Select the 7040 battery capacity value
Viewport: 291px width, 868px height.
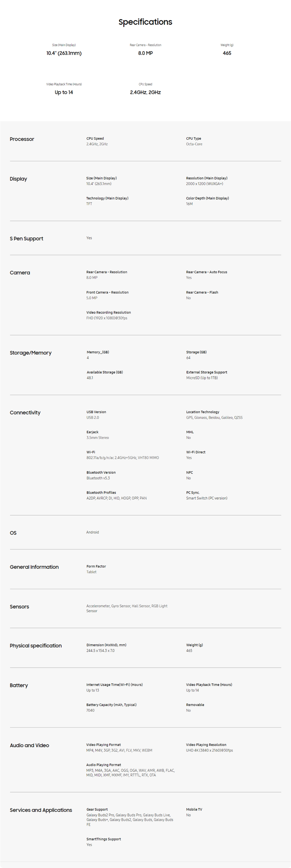[90, 711]
